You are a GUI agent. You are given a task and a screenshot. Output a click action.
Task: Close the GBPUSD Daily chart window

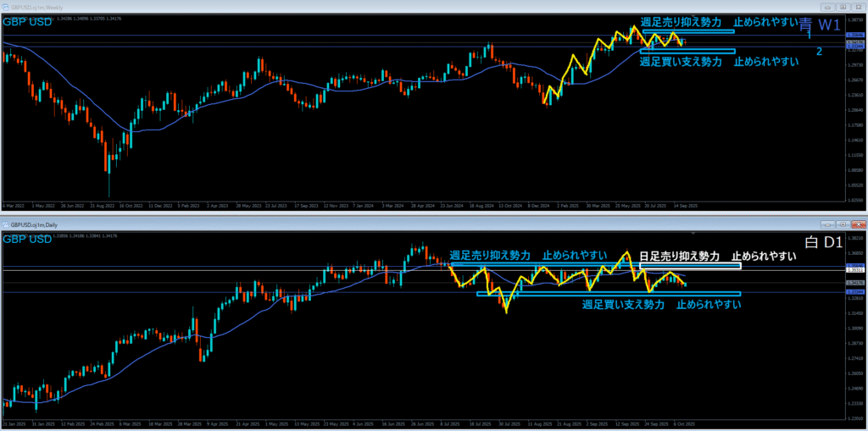click(857, 224)
